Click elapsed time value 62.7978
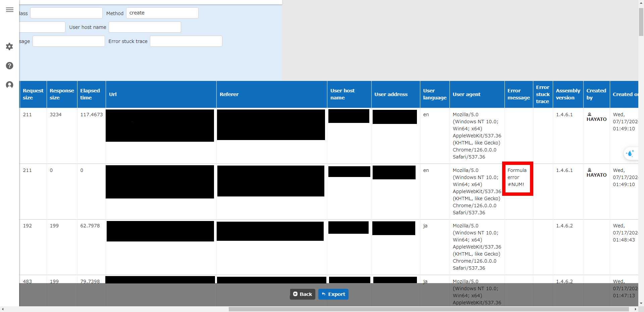This screenshot has height=312, width=644. click(90, 226)
